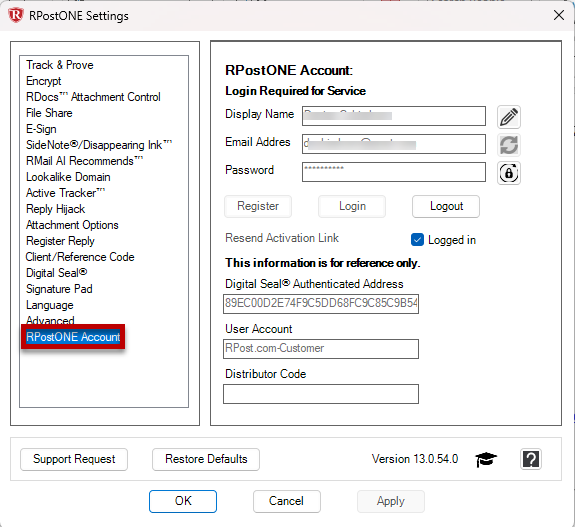This screenshot has height=527, width=575.
Task: Open the question mark help icon
Action: click(x=531, y=459)
